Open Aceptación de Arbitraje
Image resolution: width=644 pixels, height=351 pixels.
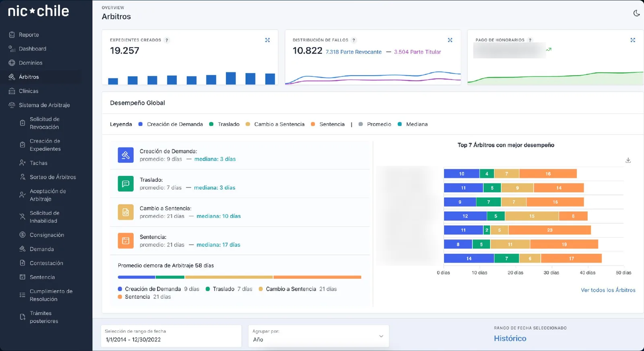(x=47, y=195)
